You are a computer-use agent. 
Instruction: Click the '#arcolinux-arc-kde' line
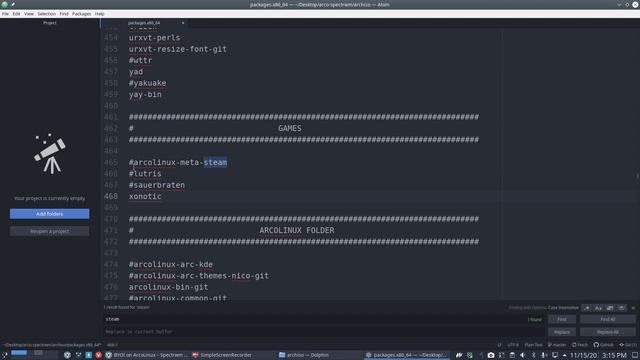tap(171, 264)
